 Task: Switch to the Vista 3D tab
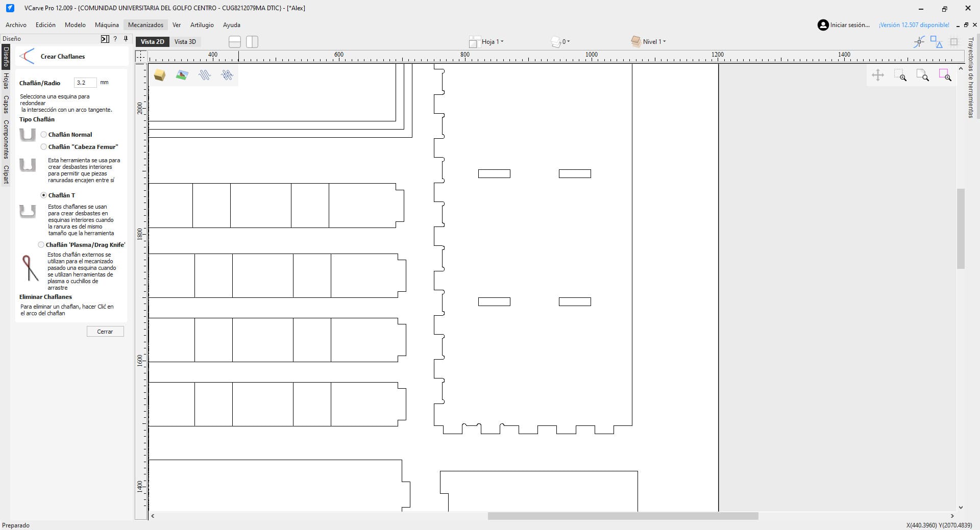pyautogui.click(x=185, y=41)
